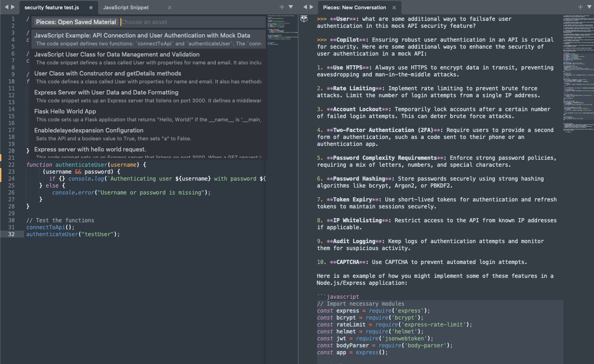The width and height of the screenshot is (594, 364).
Task: Click the right pane's previous-tab arrow
Action: (x=304, y=7)
